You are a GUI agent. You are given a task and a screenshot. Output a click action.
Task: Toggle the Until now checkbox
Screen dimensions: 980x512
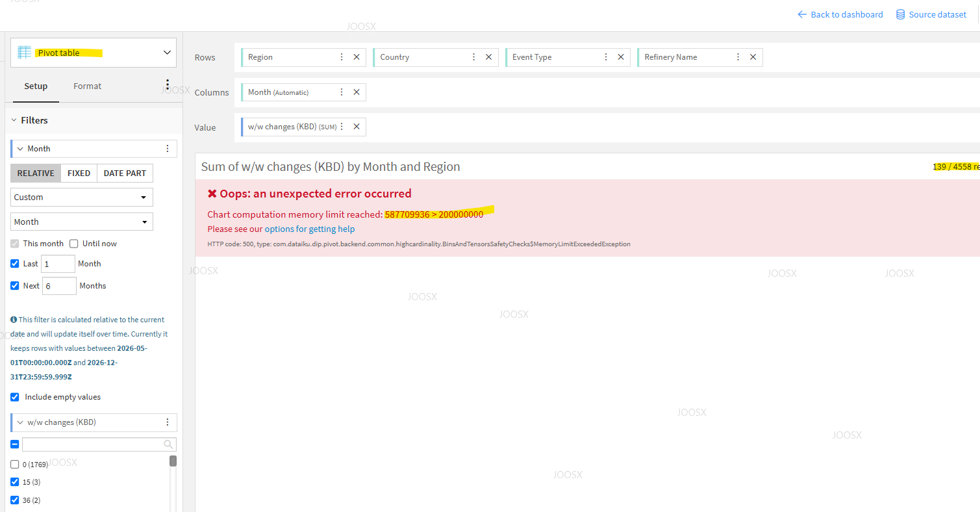tap(74, 244)
